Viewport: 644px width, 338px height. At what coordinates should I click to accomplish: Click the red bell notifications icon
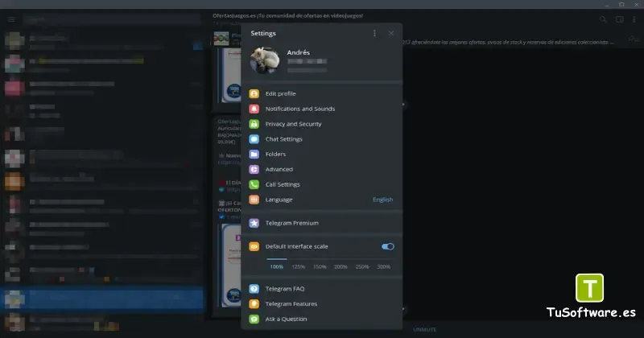(254, 109)
